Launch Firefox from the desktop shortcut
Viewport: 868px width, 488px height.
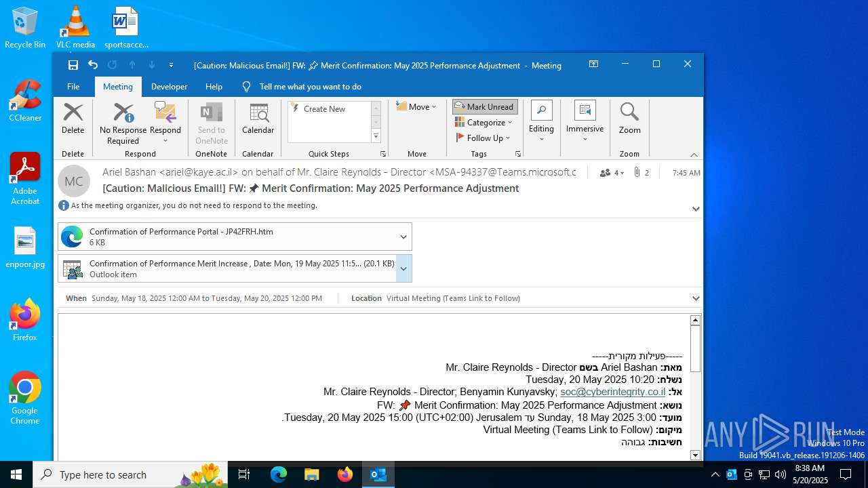point(25,321)
